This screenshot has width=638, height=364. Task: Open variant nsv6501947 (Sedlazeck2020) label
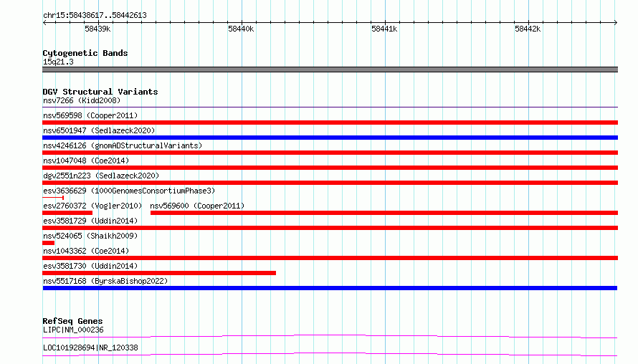point(99,130)
